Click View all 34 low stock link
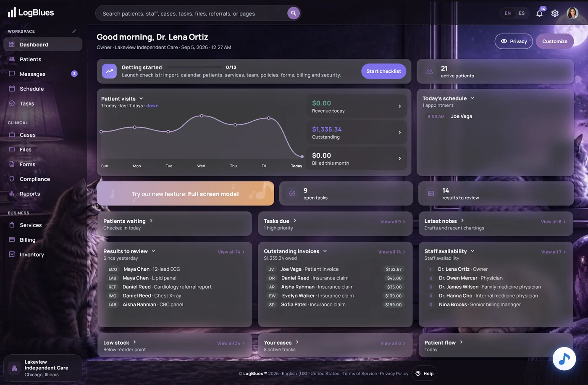The height and width of the screenshot is (385, 588). (x=231, y=343)
